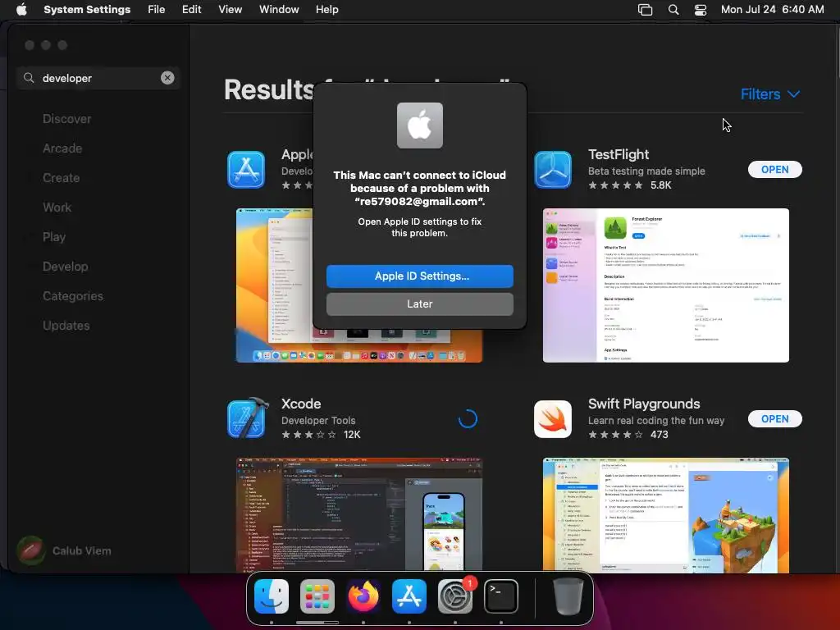
Task: Click the Beta testing made simple subtitle
Action: 646,171
